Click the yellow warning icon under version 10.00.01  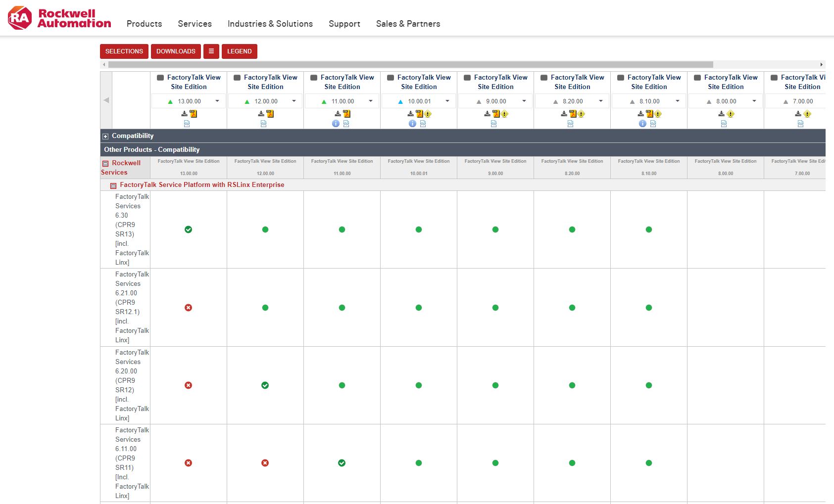pos(428,114)
